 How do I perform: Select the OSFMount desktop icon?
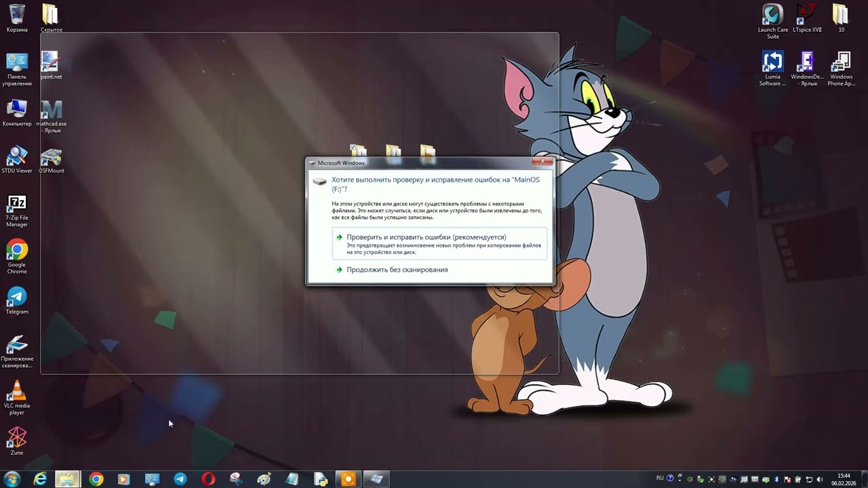click(52, 160)
